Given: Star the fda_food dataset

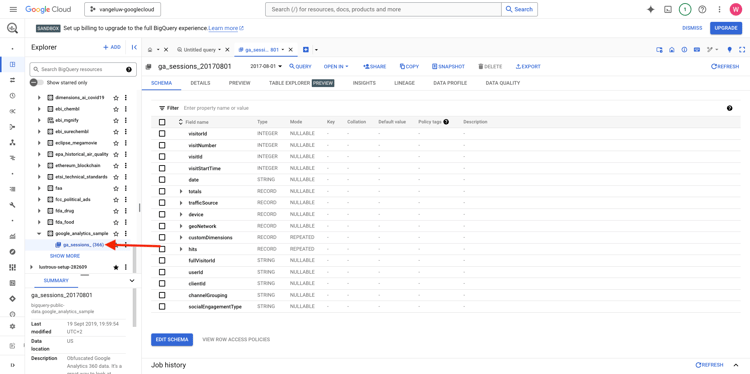Looking at the screenshot, I should 116,222.
